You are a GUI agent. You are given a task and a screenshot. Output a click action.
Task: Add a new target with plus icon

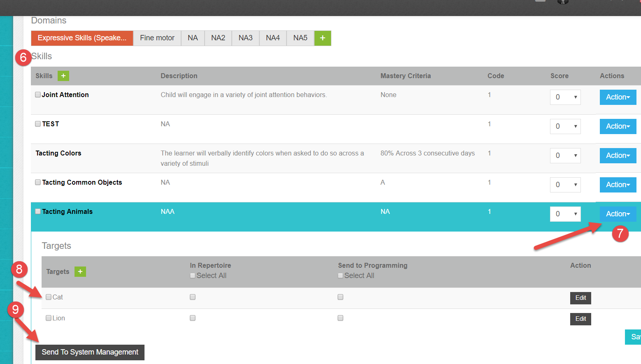80,271
